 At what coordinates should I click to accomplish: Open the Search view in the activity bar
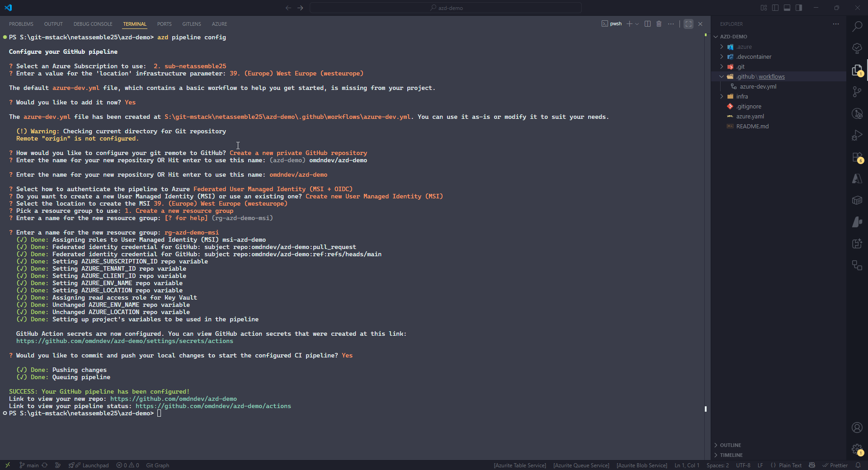[x=857, y=26]
